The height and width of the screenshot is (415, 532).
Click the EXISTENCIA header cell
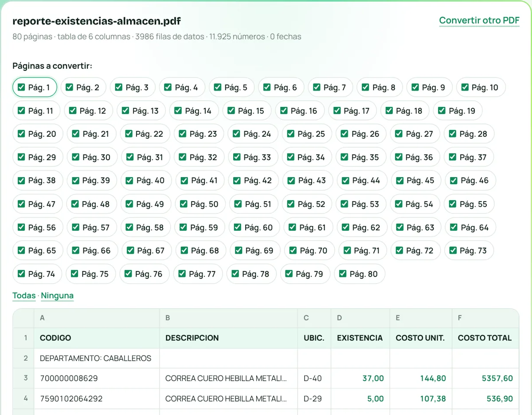(360, 338)
